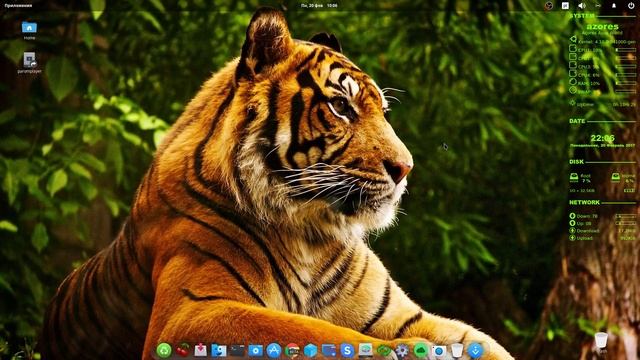
Task: Click the 22:06 clock in the DATE widget
Action: point(602,138)
